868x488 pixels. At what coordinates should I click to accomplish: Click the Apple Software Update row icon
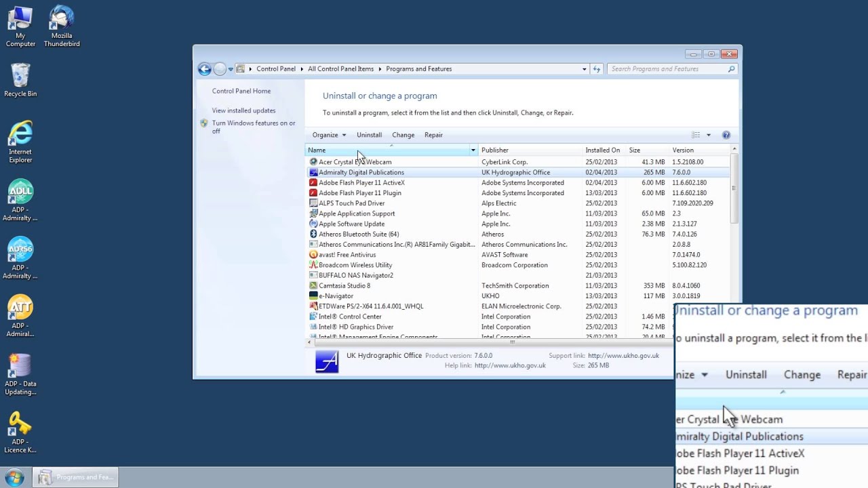313,224
